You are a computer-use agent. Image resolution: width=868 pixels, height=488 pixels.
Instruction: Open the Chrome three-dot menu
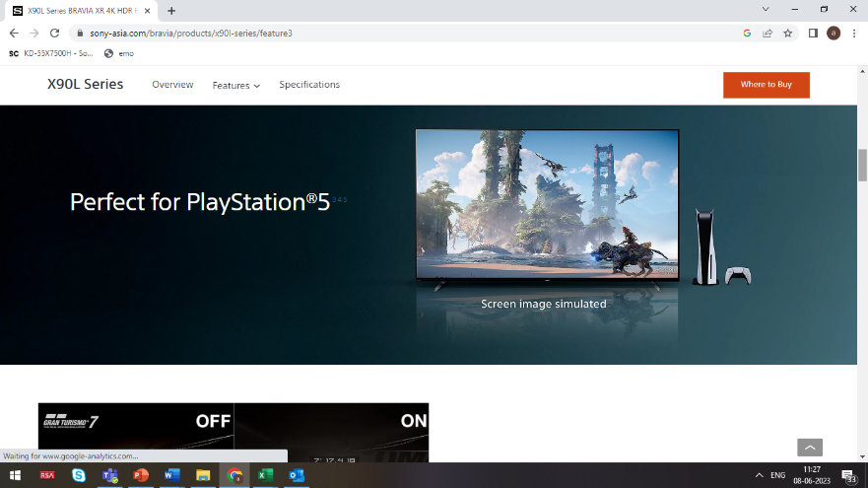click(854, 34)
